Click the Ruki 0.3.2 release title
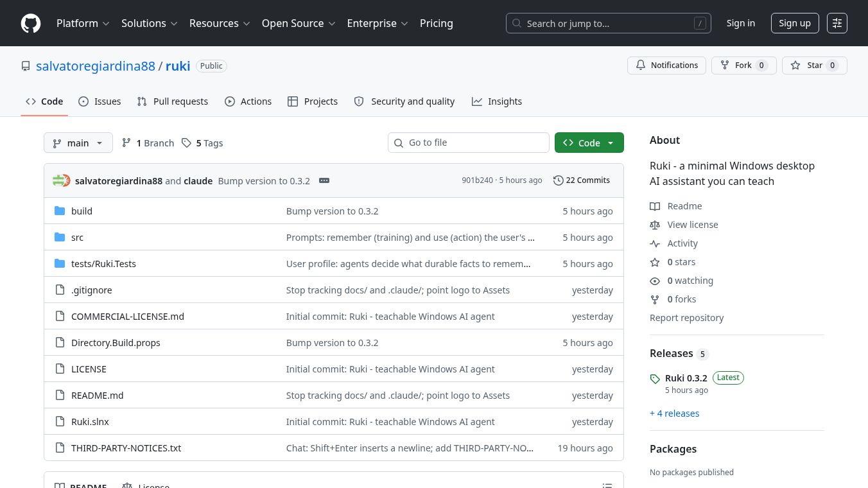Viewport: 868px width, 488px height. (686, 378)
